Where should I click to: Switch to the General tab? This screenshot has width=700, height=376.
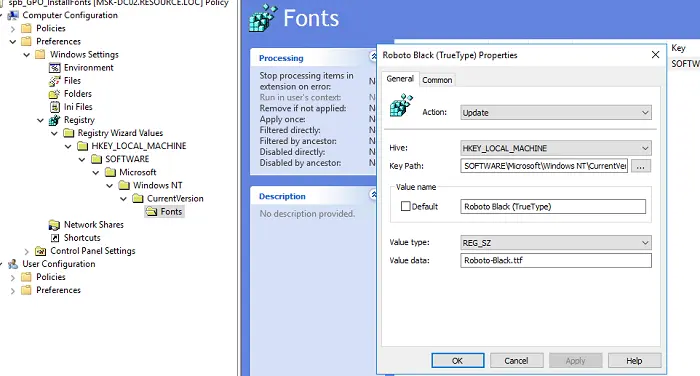(x=400, y=79)
